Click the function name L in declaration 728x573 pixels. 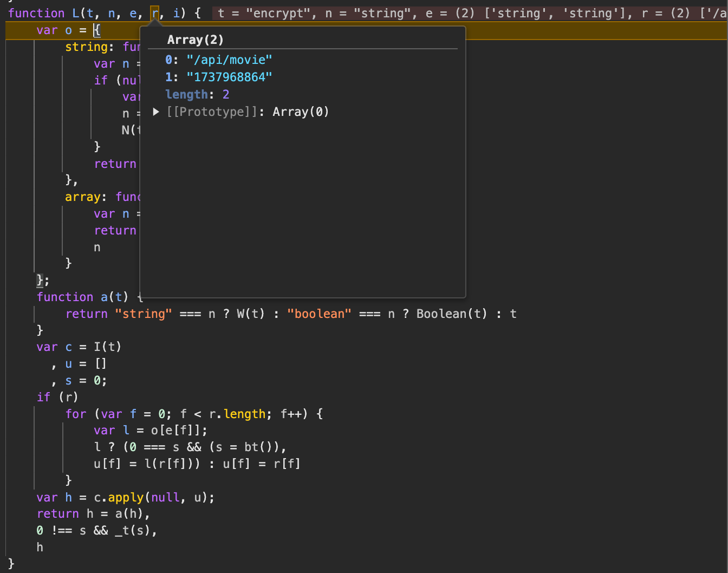(76, 13)
